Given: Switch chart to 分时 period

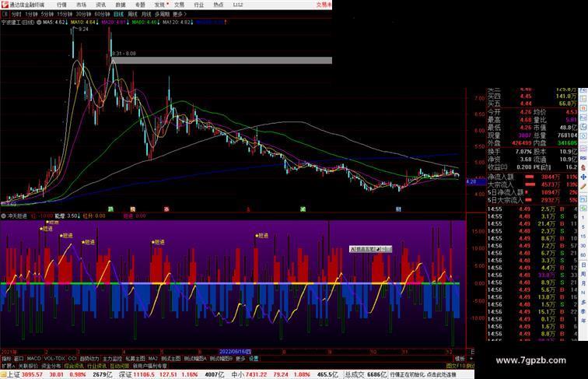Looking at the screenshot, I should tap(16, 14).
